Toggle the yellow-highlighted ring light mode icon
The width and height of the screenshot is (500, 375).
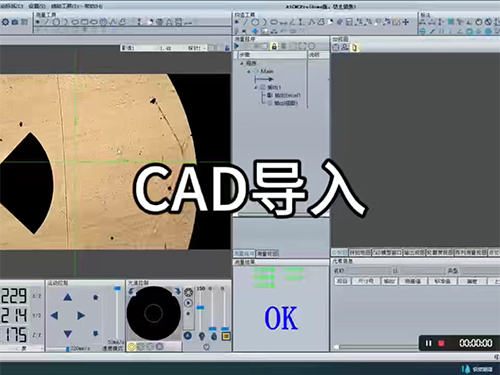pos(132,347)
